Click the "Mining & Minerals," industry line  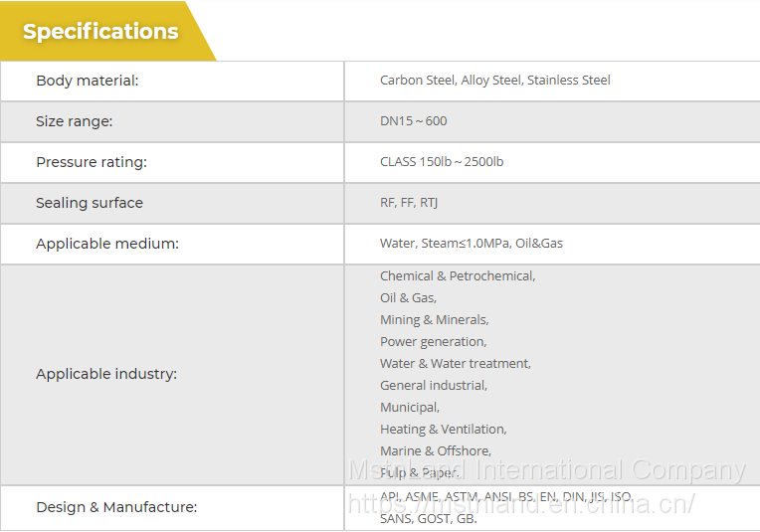click(434, 320)
